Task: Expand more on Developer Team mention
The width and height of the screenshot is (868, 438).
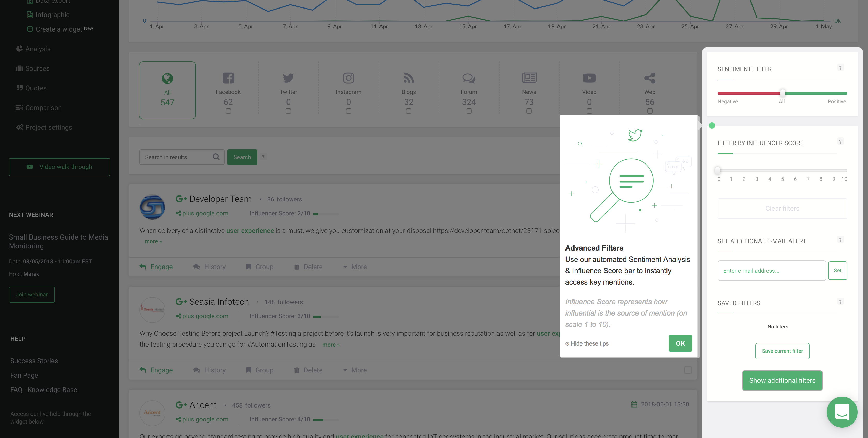Action: 153,241
